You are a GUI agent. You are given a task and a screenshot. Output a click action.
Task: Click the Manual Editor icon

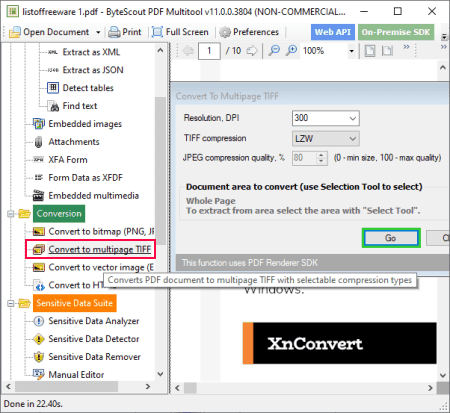pyautogui.click(x=39, y=375)
